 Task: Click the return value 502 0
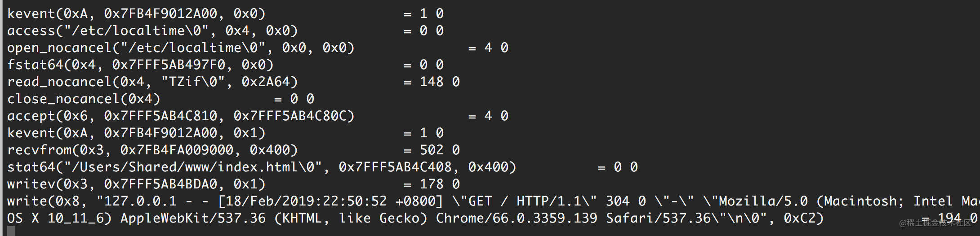point(440,150)
